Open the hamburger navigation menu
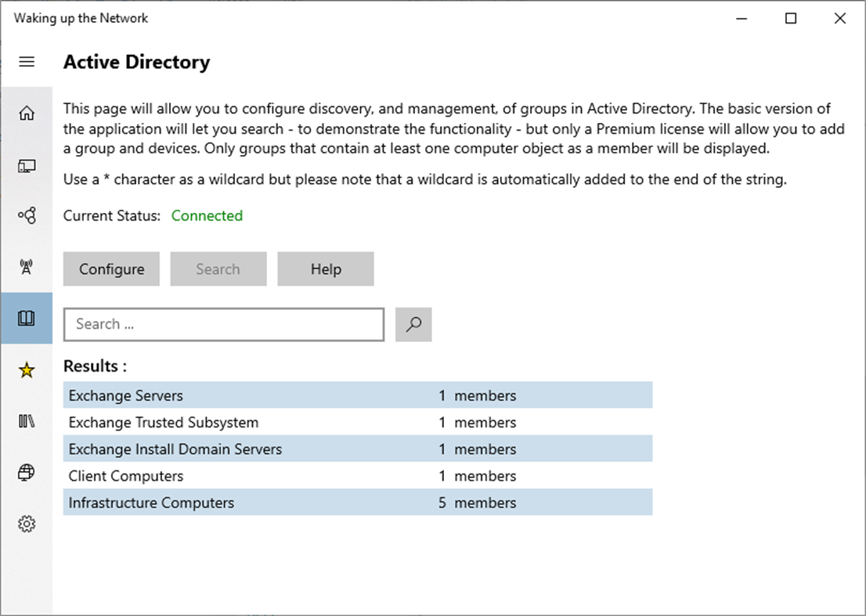Screen dimensions: 866x616 pos(27,62)
